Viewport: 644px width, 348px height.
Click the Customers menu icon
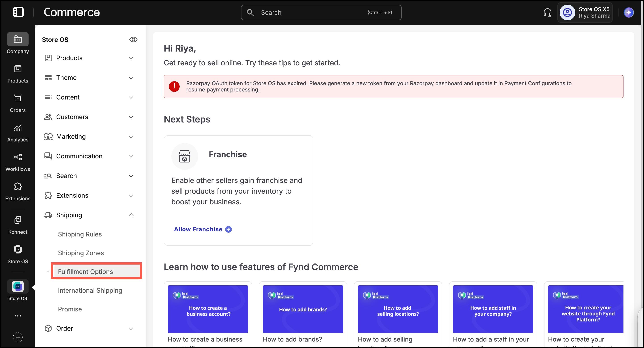click(48, 117)
